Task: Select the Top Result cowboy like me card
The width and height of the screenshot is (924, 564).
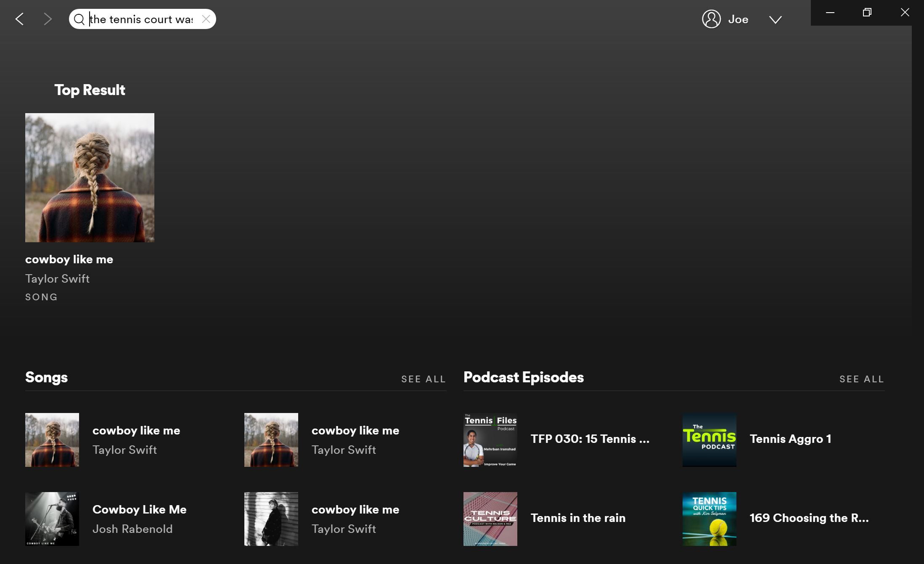Action: coord(90,177)
